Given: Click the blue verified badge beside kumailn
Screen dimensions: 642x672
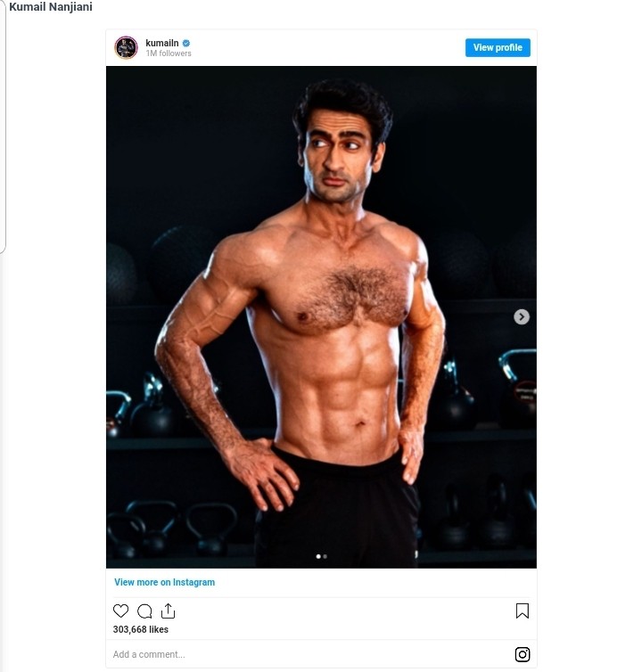Looking at the screenshot, I should tap(186, 43).
